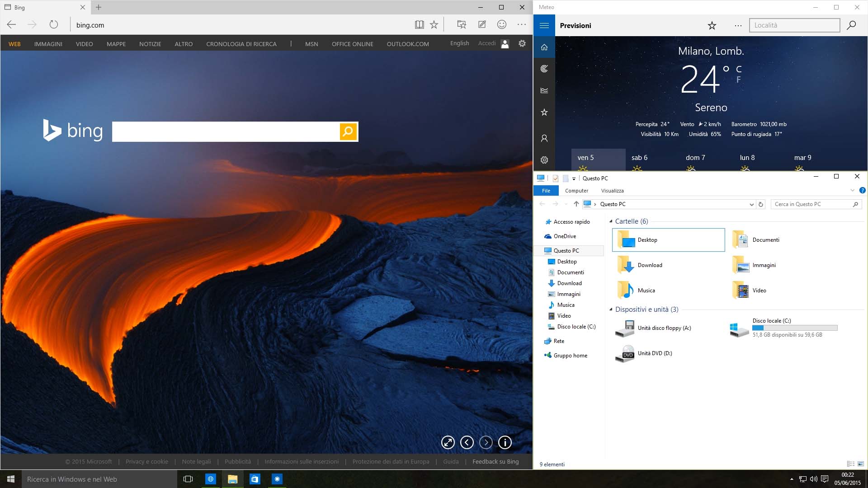Expand Bing background image to fullscreen
868x488 pixels.
point(448,442)
